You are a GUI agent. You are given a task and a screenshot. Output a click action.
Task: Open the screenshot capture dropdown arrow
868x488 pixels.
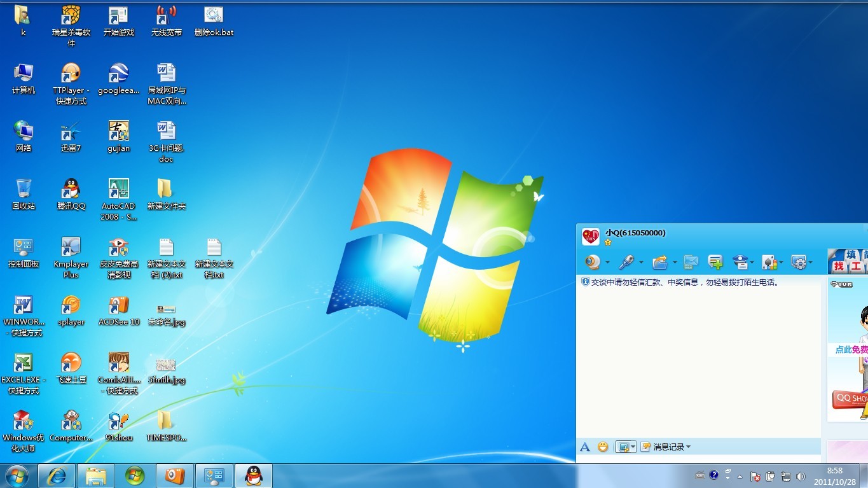(x=633, y=448)
